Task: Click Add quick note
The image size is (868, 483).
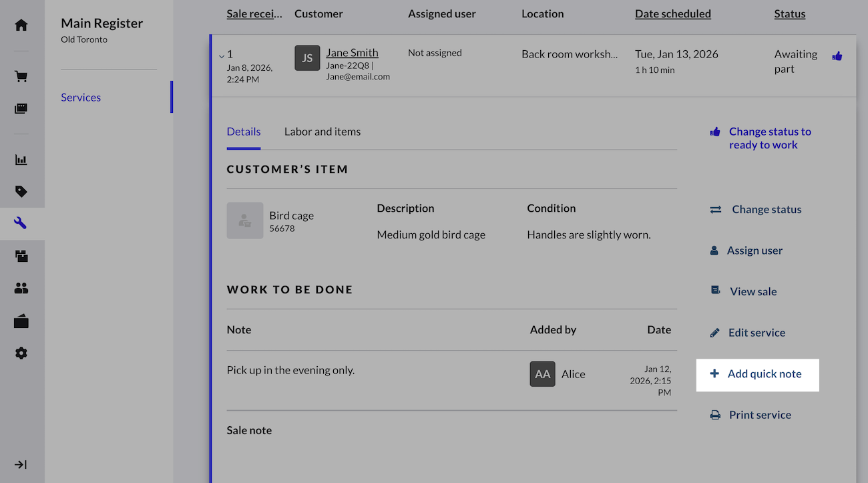Action: pos(757,374)
